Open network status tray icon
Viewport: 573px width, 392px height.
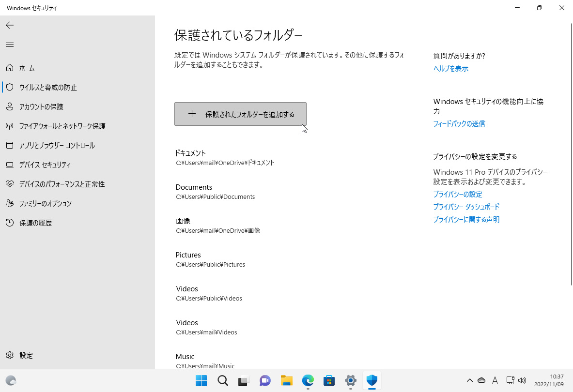coord(510,380)
